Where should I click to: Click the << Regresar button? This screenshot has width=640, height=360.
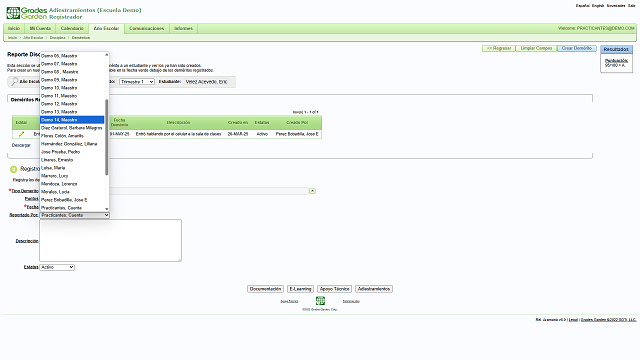coord(499,48)
